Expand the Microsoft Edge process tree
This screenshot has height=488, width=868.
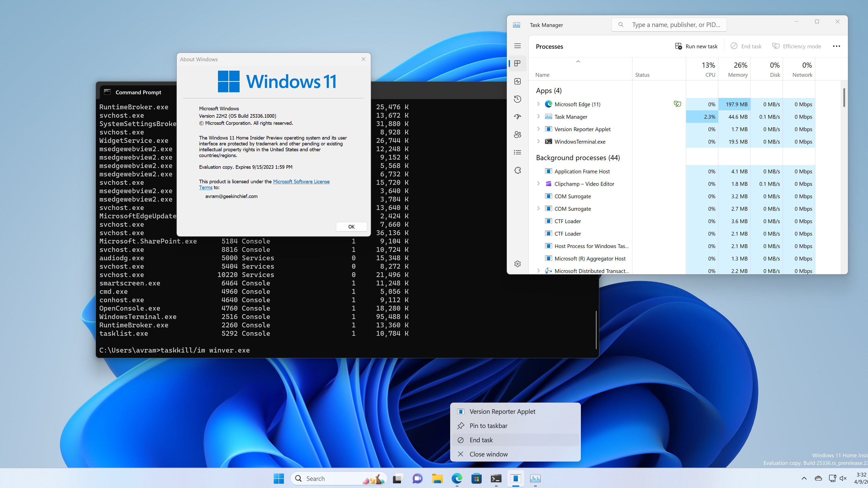tap(538, 104)
